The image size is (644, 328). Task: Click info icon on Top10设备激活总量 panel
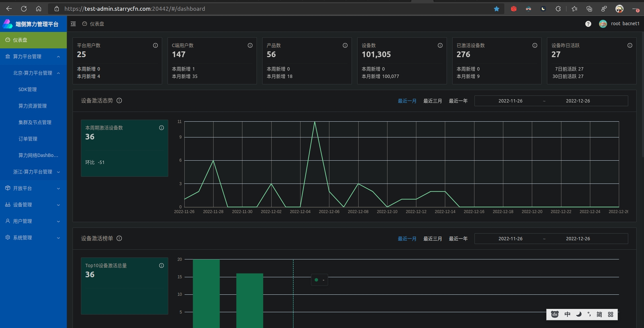[162, 265]
